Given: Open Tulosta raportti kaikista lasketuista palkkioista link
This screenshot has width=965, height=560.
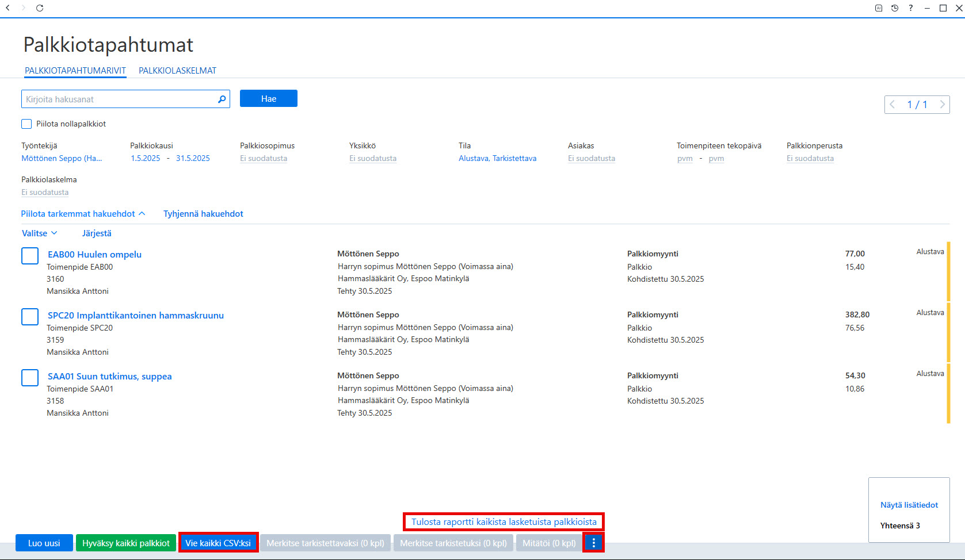Looking at the screenshot, I should (x=504, y=522).
